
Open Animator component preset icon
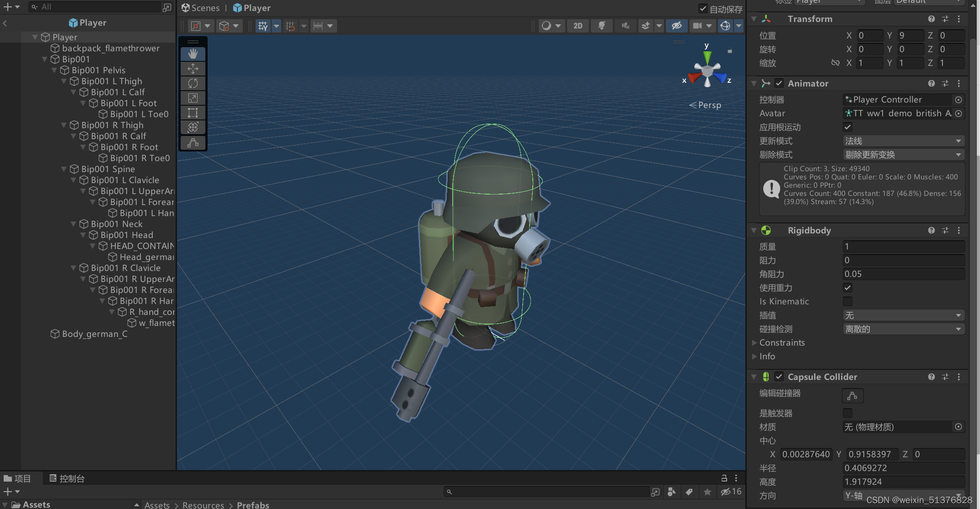click(x=945, y=83)
